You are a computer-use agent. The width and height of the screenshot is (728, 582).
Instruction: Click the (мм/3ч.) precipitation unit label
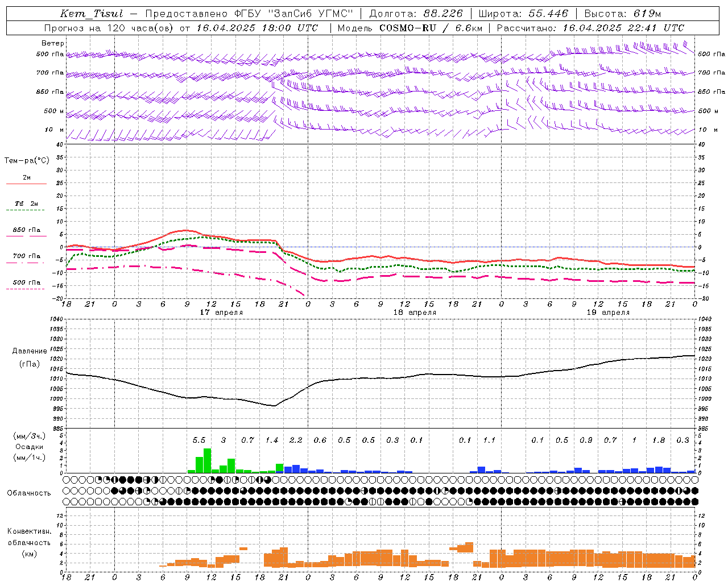tap(29, 436)
